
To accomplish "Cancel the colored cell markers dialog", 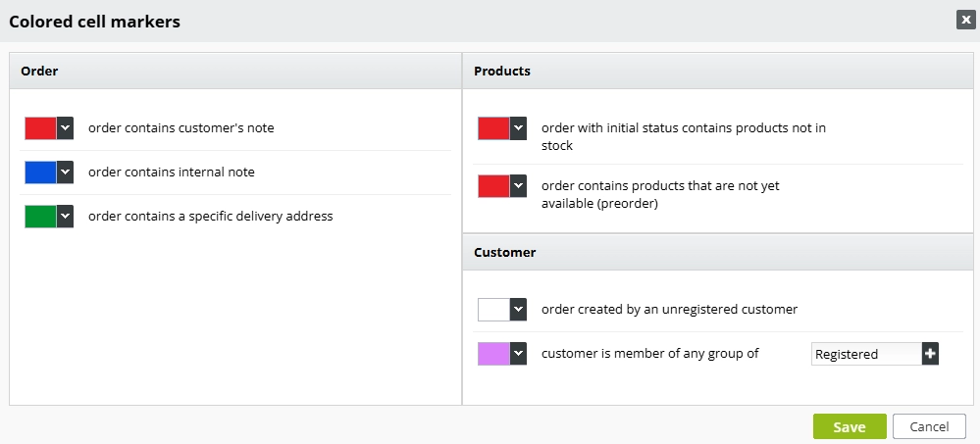I will click(x=929, y=426).
